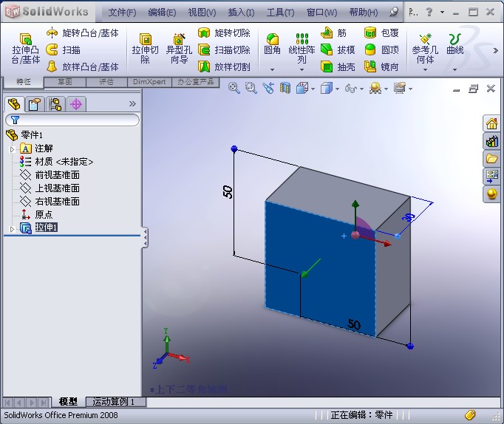This screenshot has height=424, width=504.
Task: Open the 插入(I) menu
Action: tap(241, 13)
